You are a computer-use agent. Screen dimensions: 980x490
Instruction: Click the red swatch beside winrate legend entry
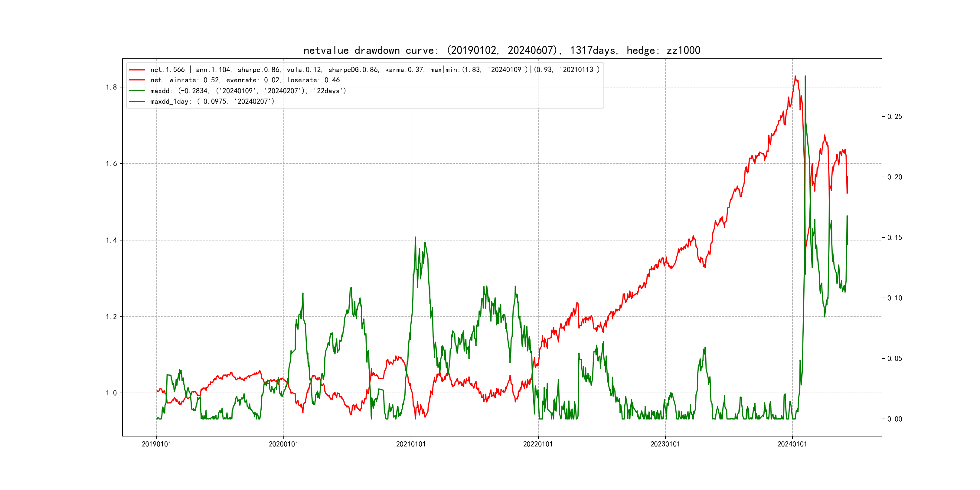point(137,80)
